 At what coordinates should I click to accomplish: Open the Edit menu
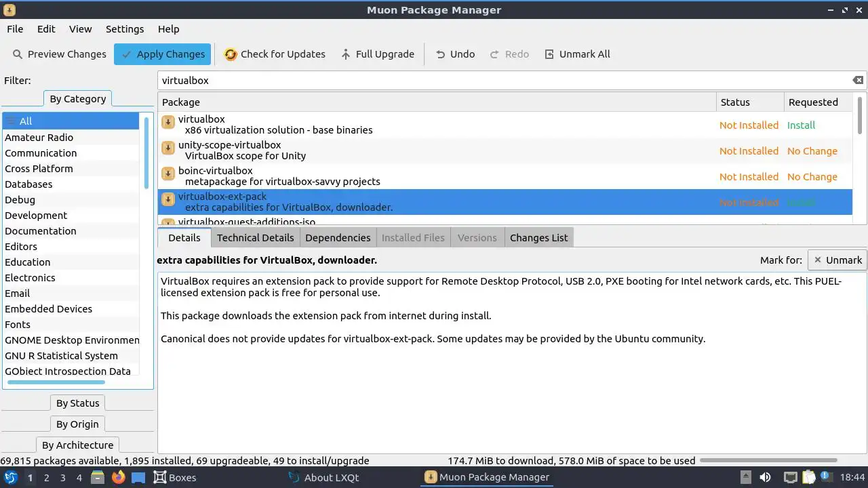coord(46,29)
